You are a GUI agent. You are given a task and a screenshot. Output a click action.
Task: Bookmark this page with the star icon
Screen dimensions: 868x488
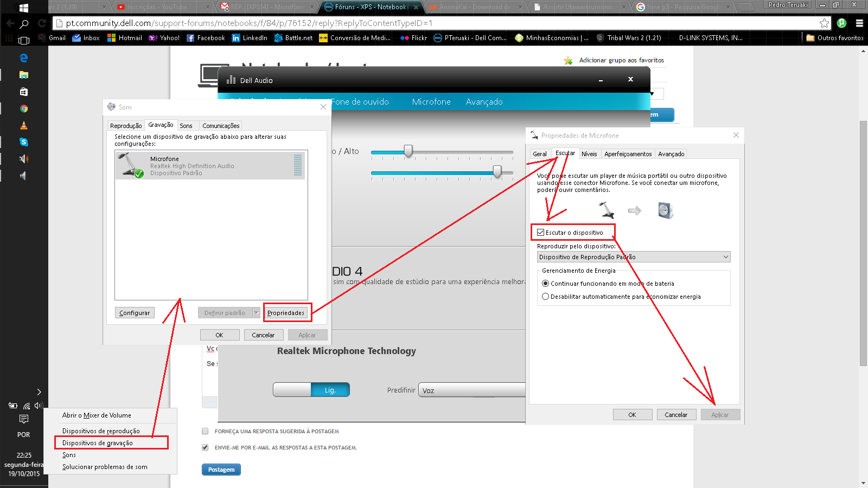pos(824,23)
